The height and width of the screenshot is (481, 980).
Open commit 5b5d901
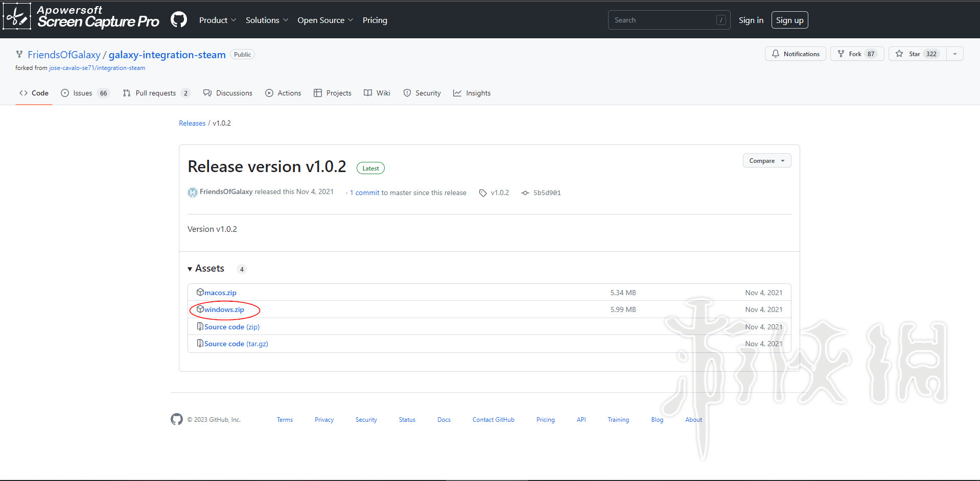(541, 193)
